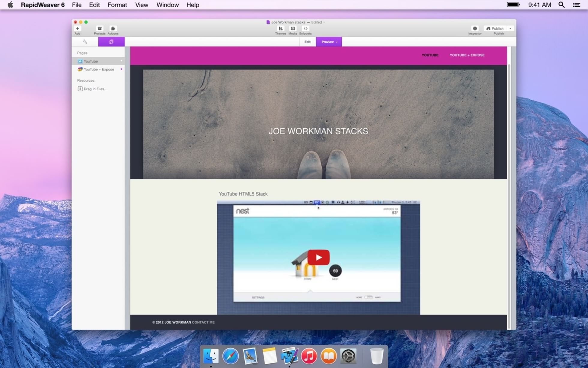Open the Trash in the dock
The image size is (588, 368).
tap(376, 356)
